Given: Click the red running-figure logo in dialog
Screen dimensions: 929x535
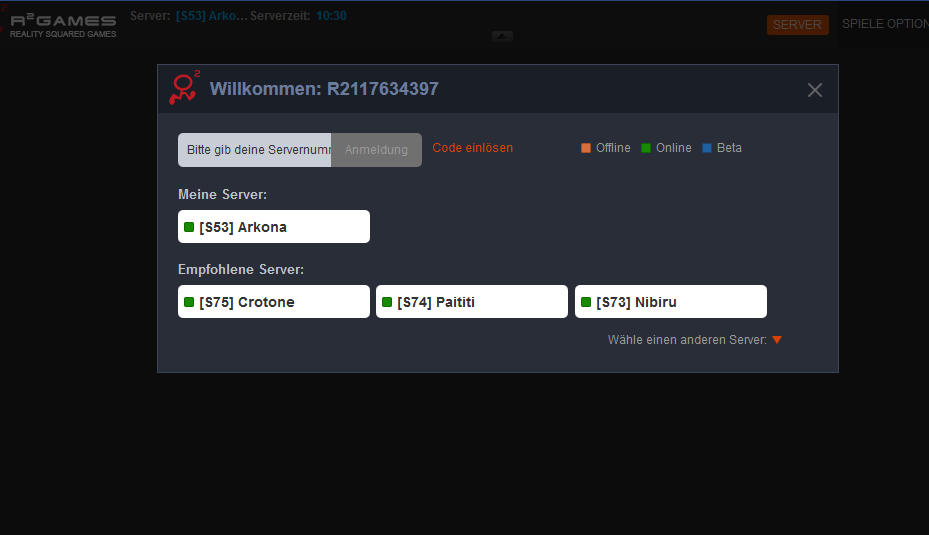Looking at the screenshot, I should [183, 89].
